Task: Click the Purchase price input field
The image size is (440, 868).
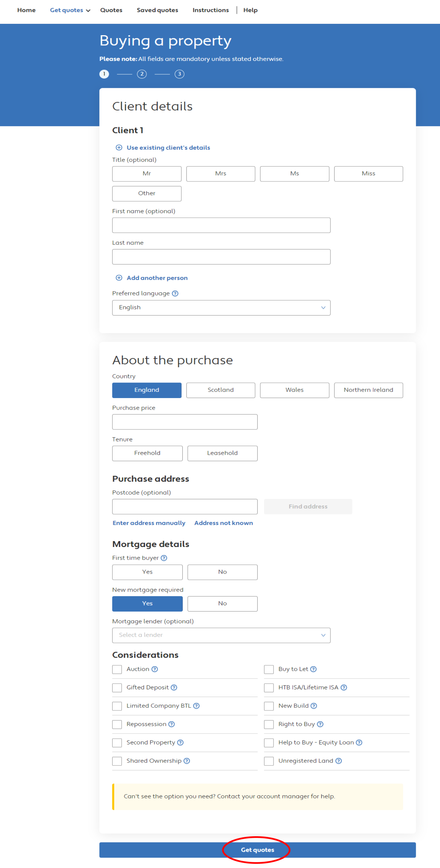Action: 184,422
